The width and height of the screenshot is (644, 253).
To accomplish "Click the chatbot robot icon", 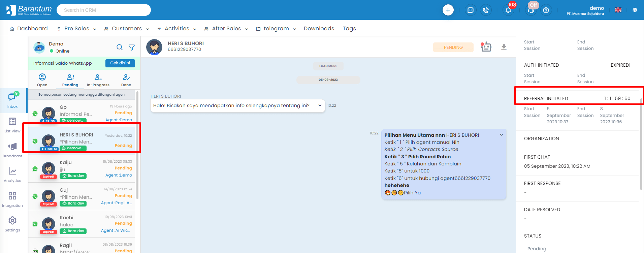I will pyautogui.click(x=486, y=47).
